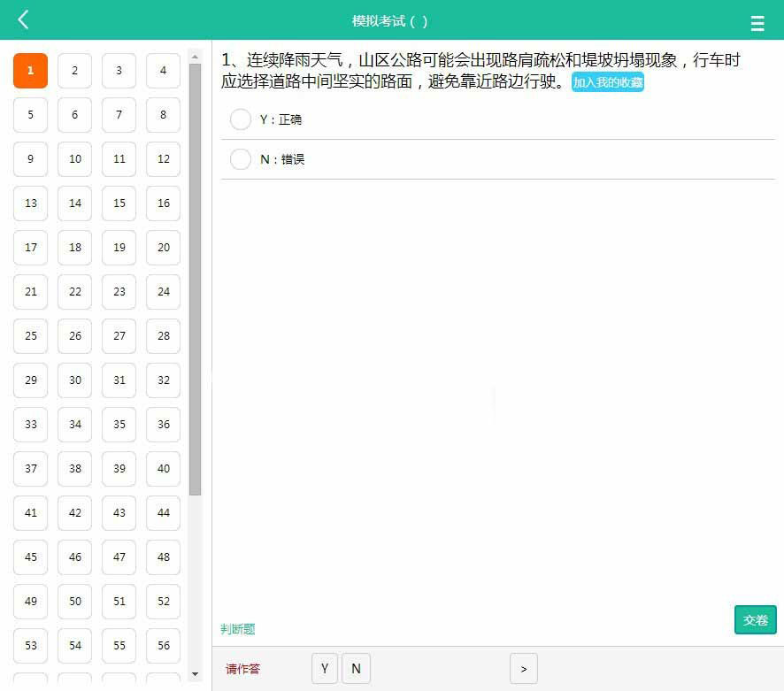Click the 判断题 question type label
The height and width of the screenshot is (691, 784).
pyautogui.click(x=237, y=629)
